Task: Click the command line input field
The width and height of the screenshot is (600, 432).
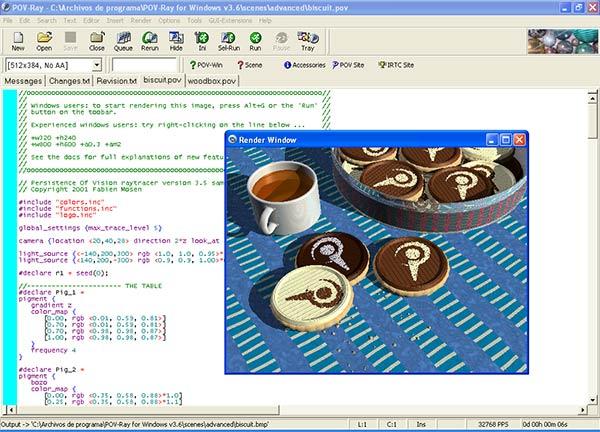Action: (143, 65)
